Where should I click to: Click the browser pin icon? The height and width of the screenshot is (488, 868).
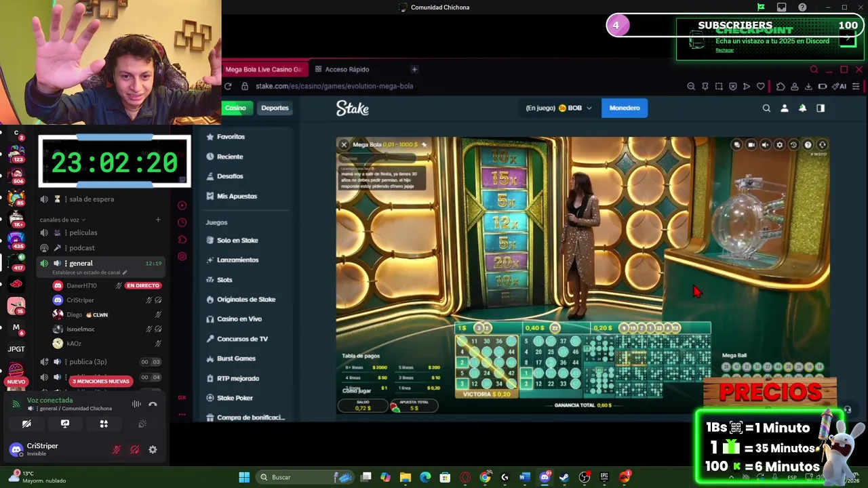[705, 86]
